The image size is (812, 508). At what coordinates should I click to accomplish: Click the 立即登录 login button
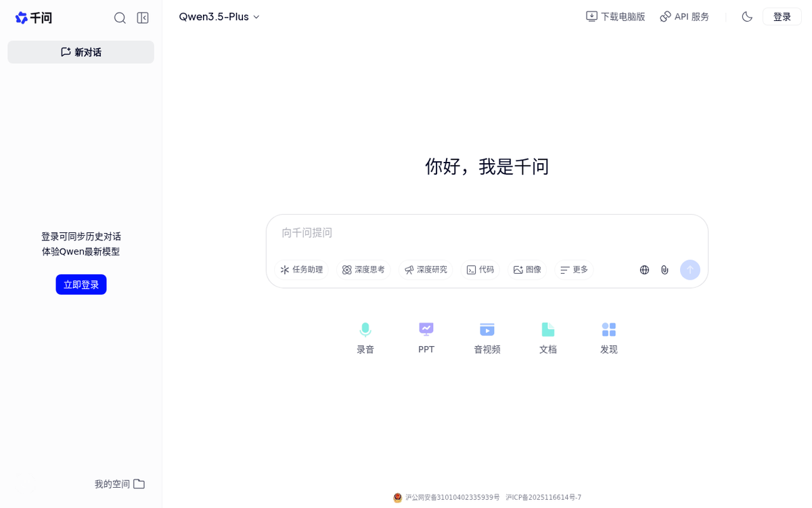click(81, 284)
